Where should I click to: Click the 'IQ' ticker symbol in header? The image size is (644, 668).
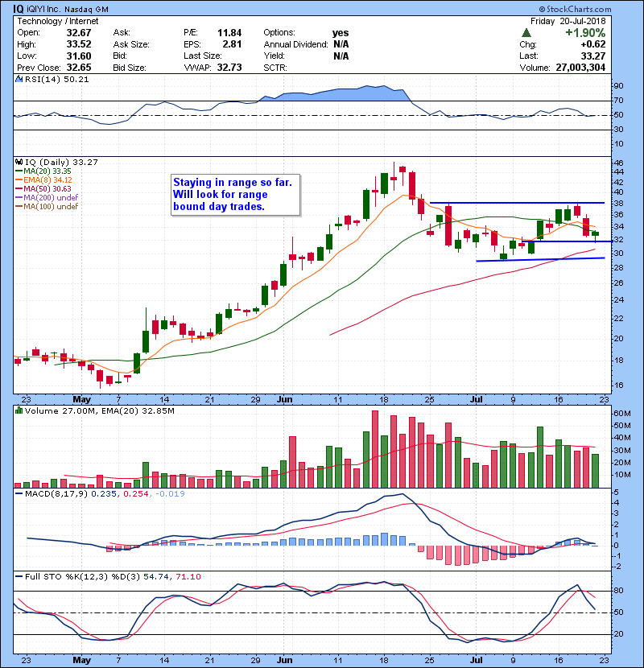point(19,9)
